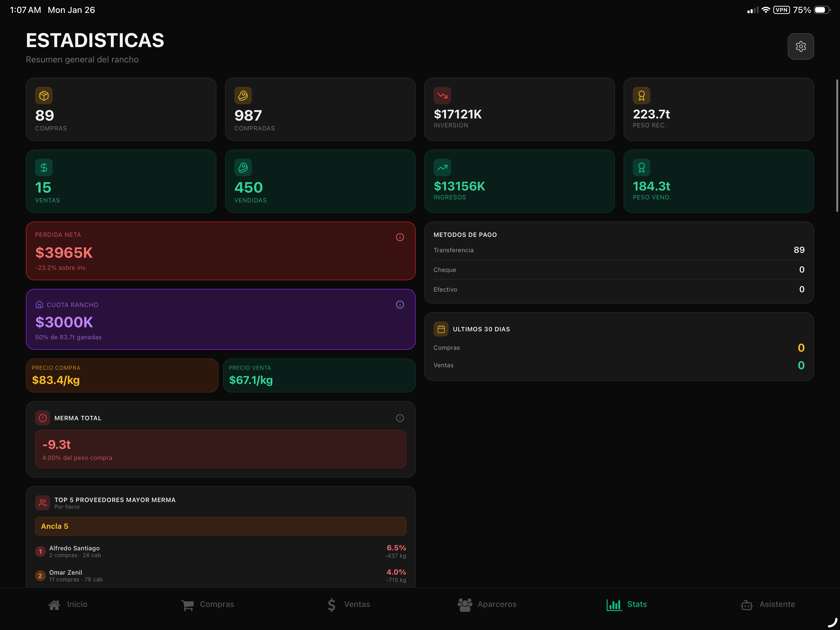Open the Asistente tab

767,604
